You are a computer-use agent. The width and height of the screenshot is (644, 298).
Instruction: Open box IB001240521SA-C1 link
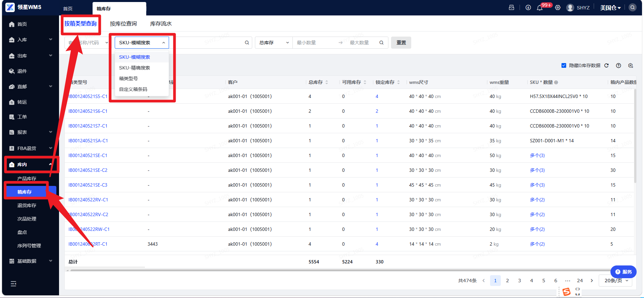pos(88,141)
